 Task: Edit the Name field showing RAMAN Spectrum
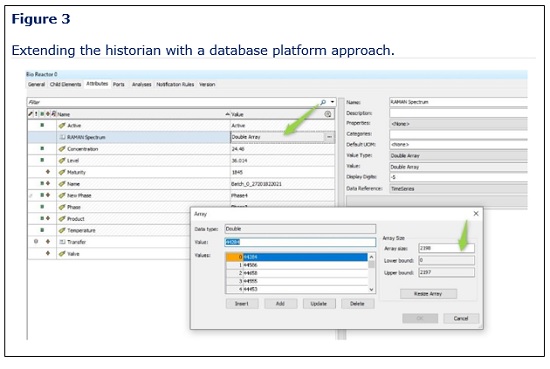click(458, 102)
